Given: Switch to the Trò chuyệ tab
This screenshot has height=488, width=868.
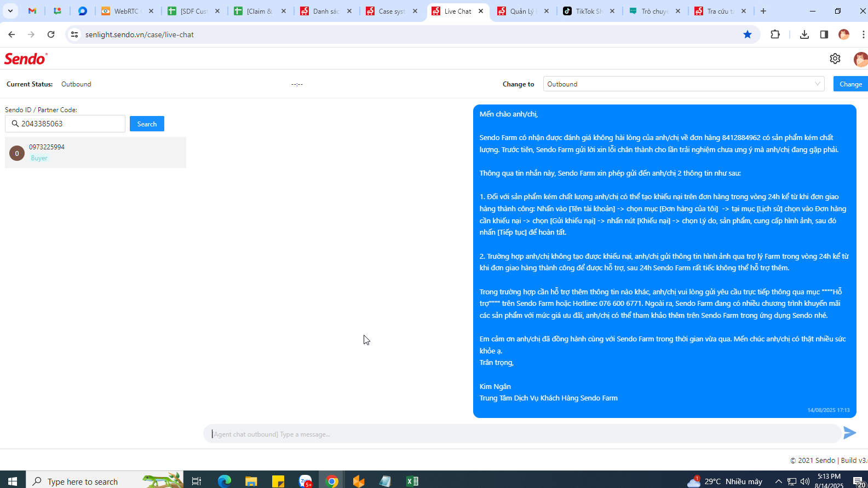Looking at the screenshot, I should 654,11.
